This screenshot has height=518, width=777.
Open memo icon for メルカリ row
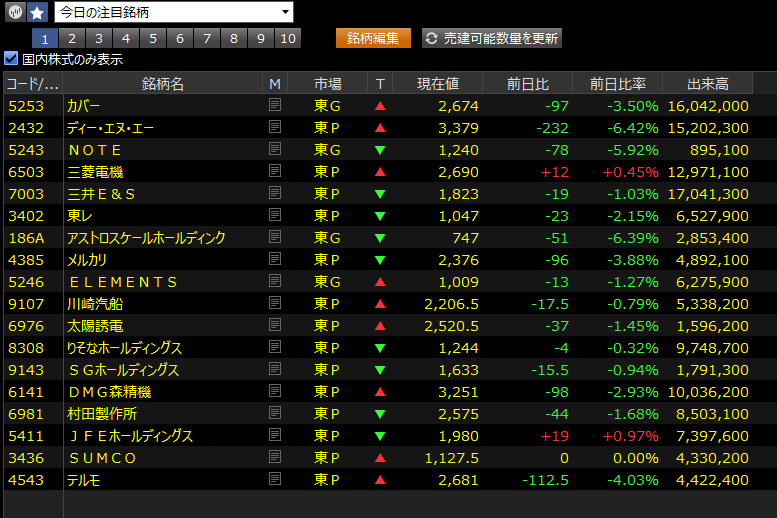click(x=275, y=259)
